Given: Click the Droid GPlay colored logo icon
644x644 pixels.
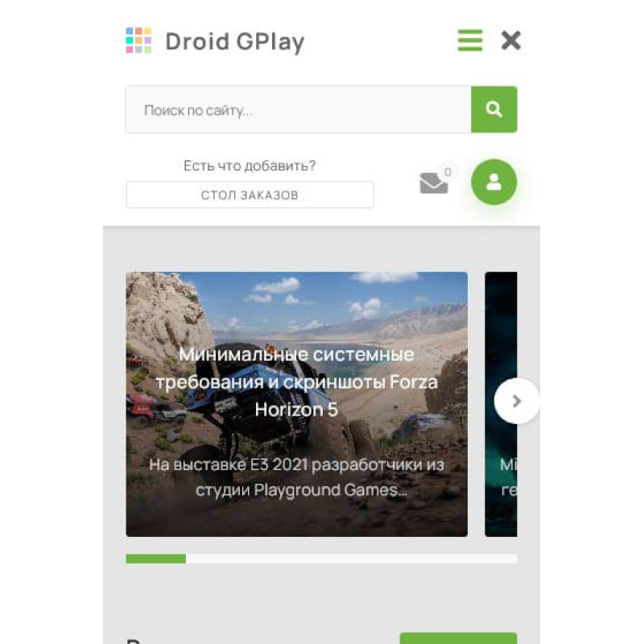Looking at the screenshot, I should click(x=138, y=40).
